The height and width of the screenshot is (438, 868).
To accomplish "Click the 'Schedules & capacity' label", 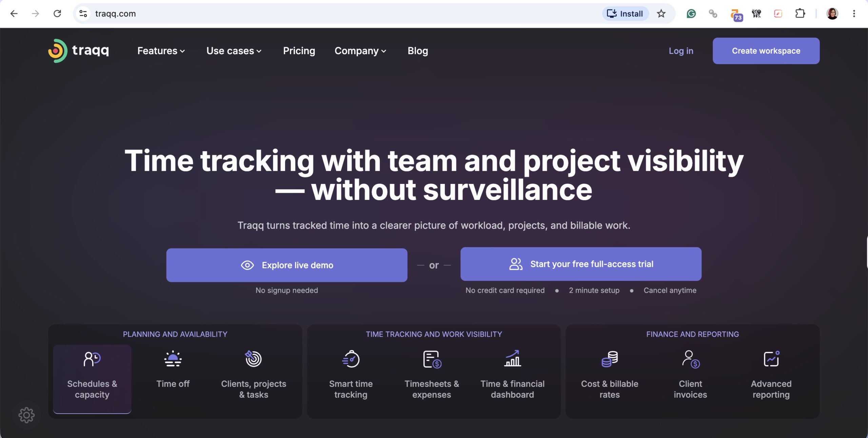I will tap(92, 389).
